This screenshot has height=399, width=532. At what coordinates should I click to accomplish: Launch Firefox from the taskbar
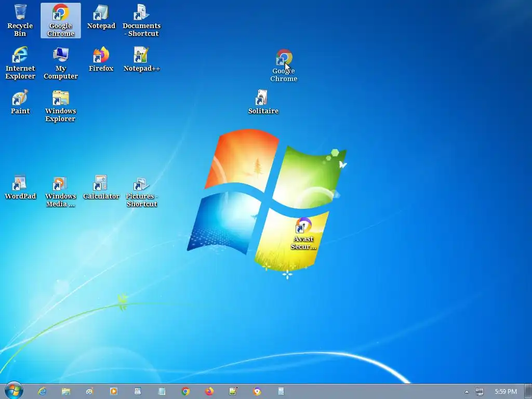209,391
